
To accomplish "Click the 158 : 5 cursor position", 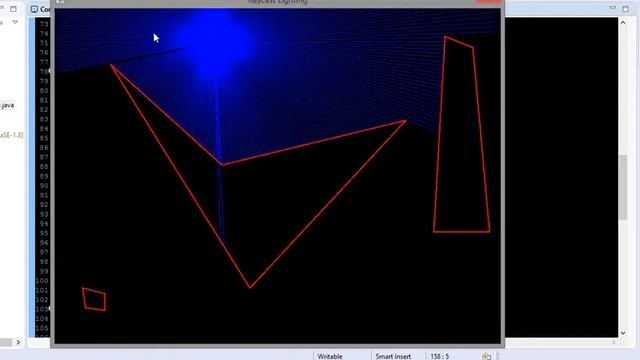I will [x=440, y=356].
